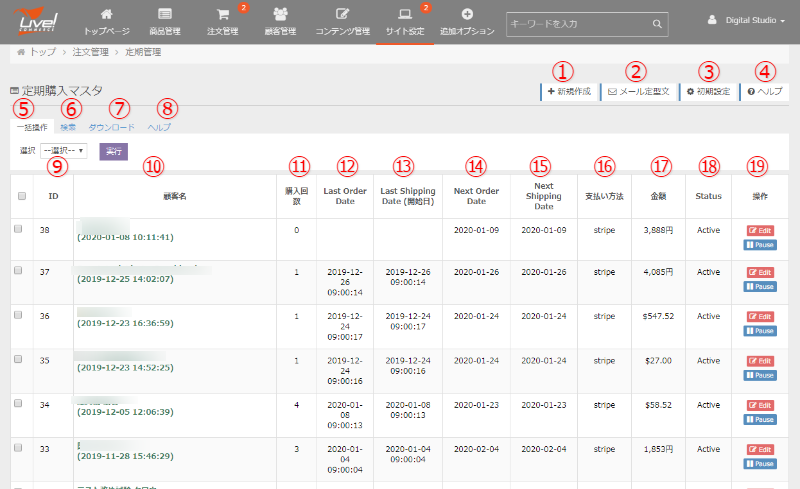Click the search magnifier icon
Image resolution: width=800 pixels, height=489 pixels.
pos(657,22)
